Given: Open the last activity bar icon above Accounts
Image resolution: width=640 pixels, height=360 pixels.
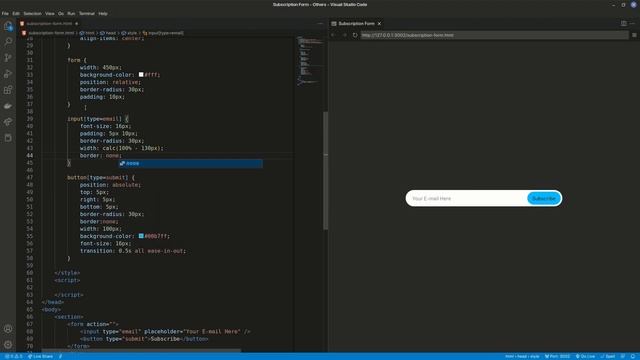Looking at the screenshot, I should (8, 138).
